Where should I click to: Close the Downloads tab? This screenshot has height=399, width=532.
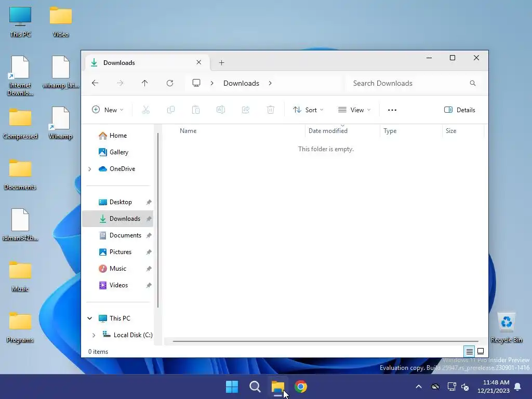(x=199, y=62)
